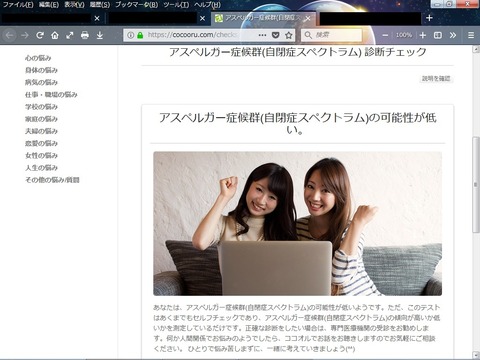Open the ファイル(F) menu
480x360 pixels.
(18, 5)
